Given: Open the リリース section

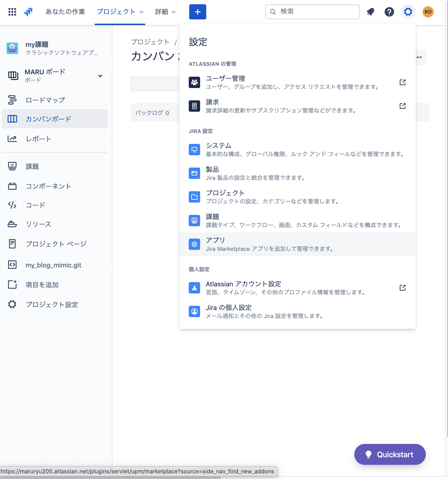Looking at the screenshot, I should (x=38, y=224).
